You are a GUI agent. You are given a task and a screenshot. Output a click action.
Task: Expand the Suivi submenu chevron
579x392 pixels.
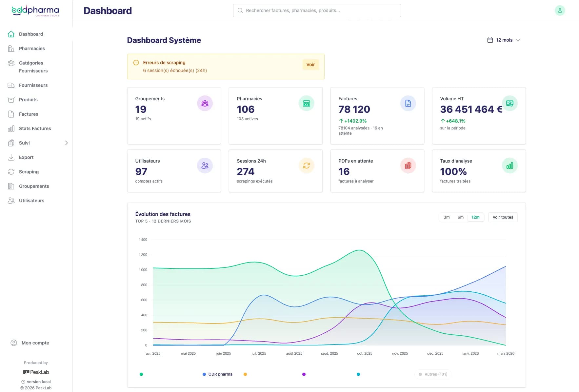pos(66,143)
